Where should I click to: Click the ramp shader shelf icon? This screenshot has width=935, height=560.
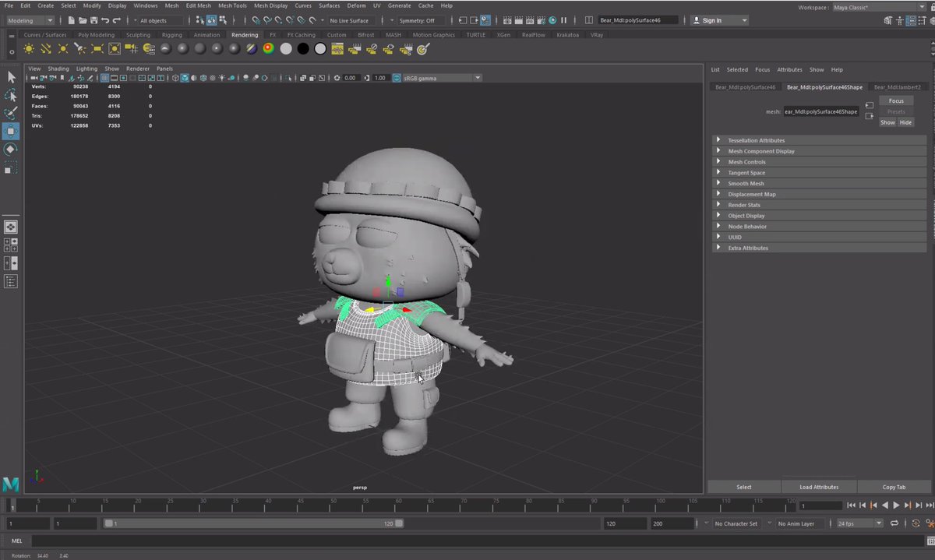(268, 48)
